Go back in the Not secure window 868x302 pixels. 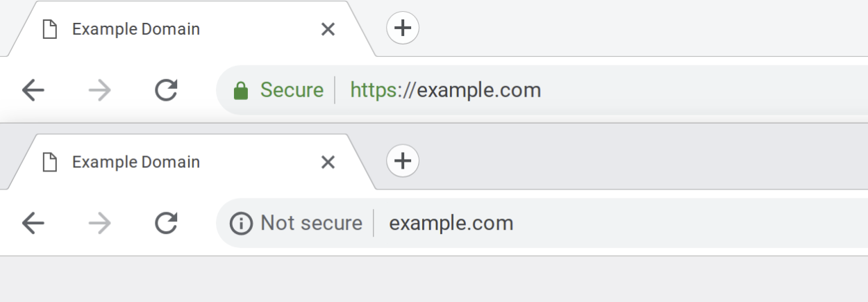33,223
